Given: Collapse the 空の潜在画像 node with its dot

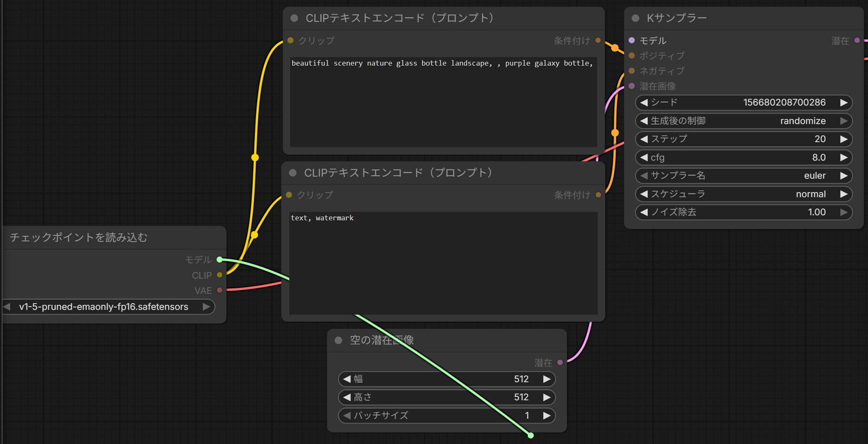Looking at the screenshot, I should click(339, 340).
